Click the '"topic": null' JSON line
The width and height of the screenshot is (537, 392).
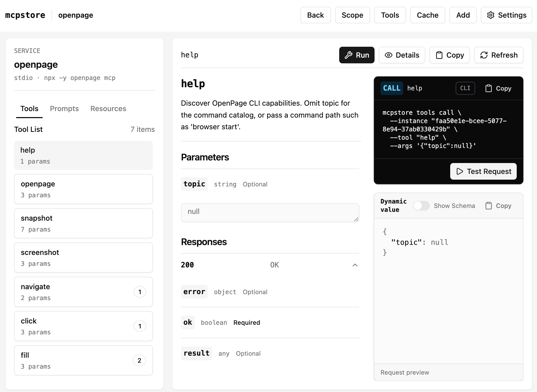[x=420, y=242]
